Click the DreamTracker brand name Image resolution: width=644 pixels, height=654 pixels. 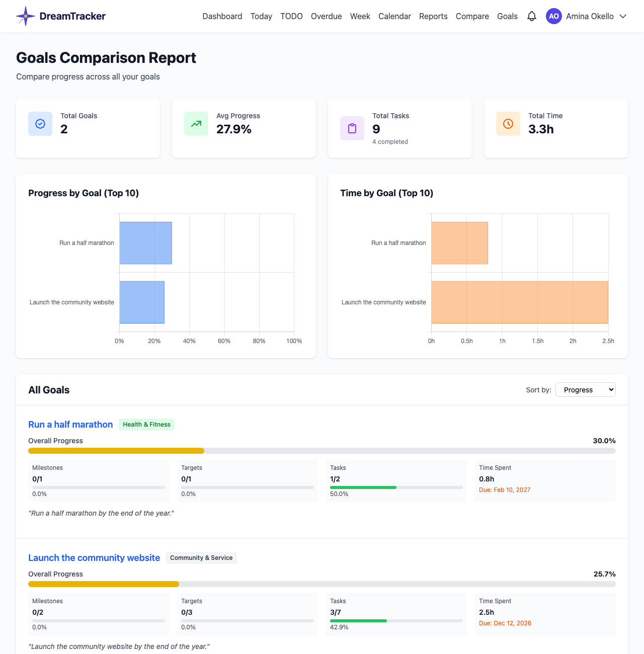click(72, 16)
